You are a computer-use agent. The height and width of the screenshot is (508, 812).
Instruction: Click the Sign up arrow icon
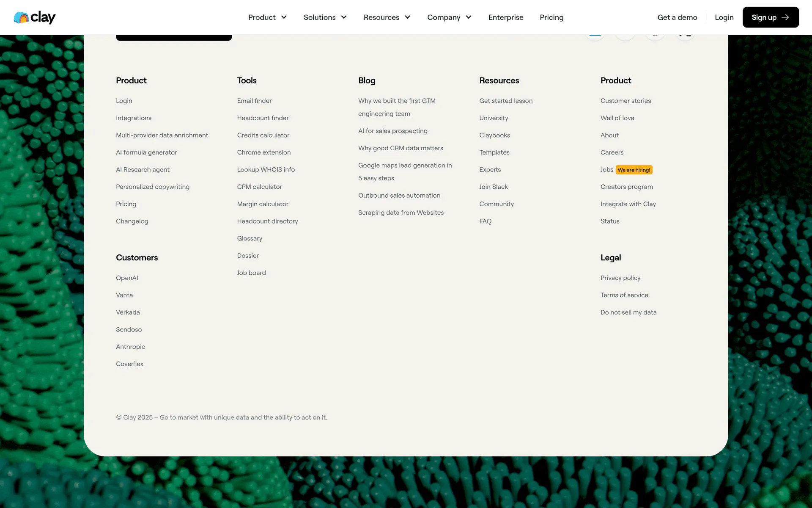(x=785, y=17)
